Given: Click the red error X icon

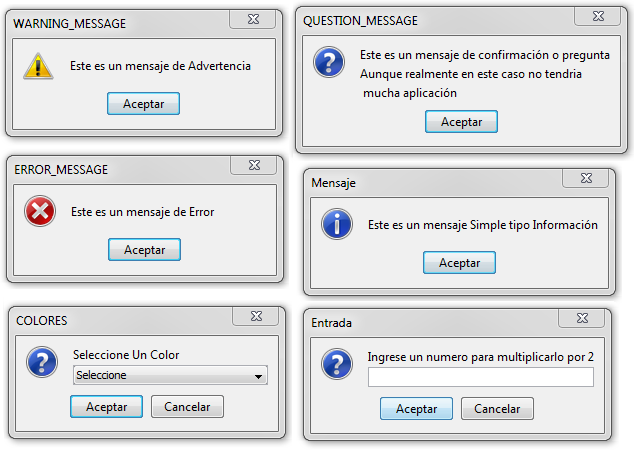Looking at the screenshot, I should pyautogui.click(x=40, y=211).
